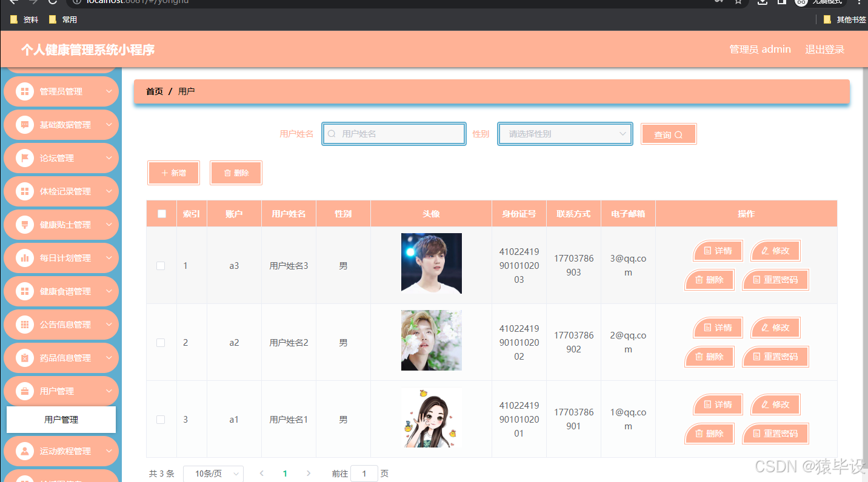This screenshot has height=482, width=868.
Task: Click the magnifier icon in 用户姓名 field
Action: tap(332, 134)
